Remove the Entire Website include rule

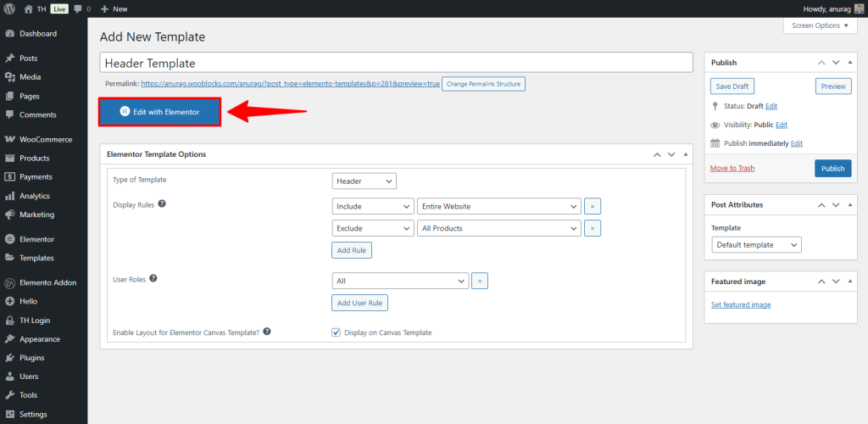593,206
